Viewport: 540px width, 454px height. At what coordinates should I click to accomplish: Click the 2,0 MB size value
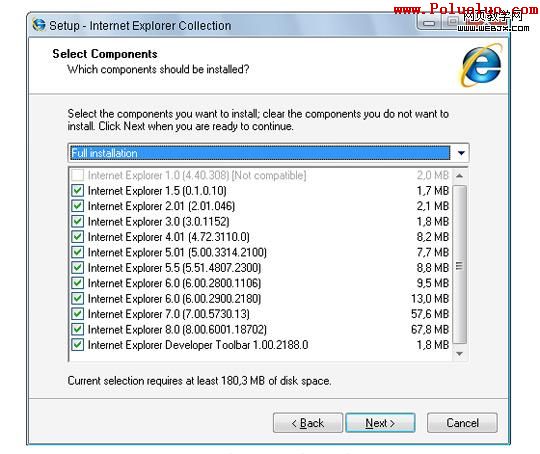[433, 175]
